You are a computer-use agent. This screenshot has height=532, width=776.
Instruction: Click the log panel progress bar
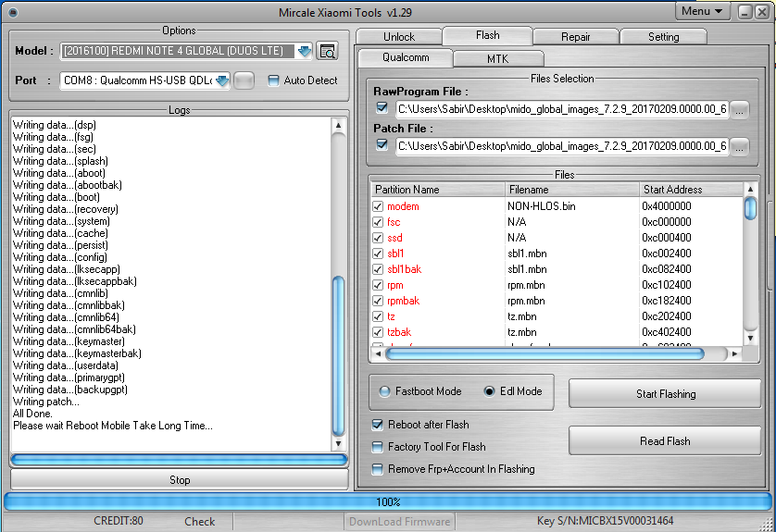coord(179,460)
